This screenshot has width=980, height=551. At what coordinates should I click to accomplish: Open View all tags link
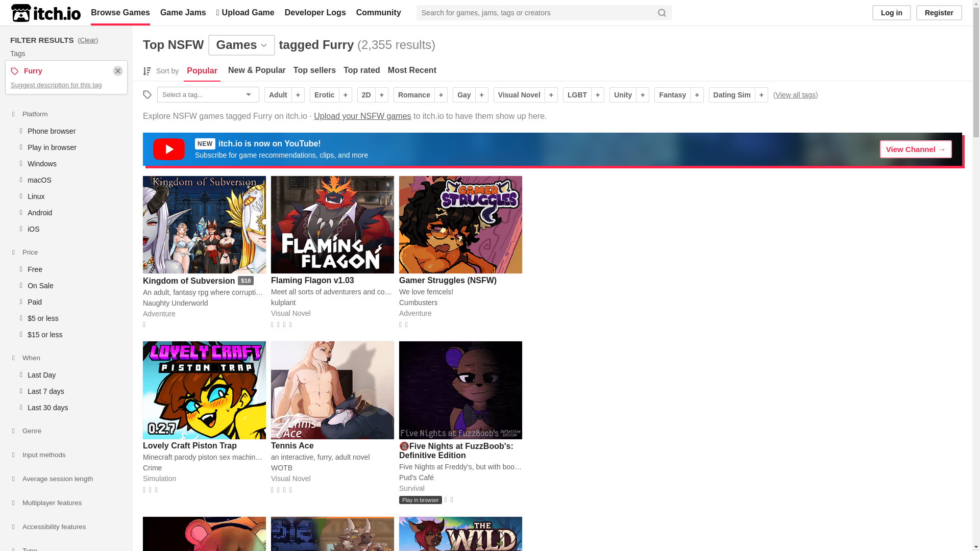pos(795,95)
